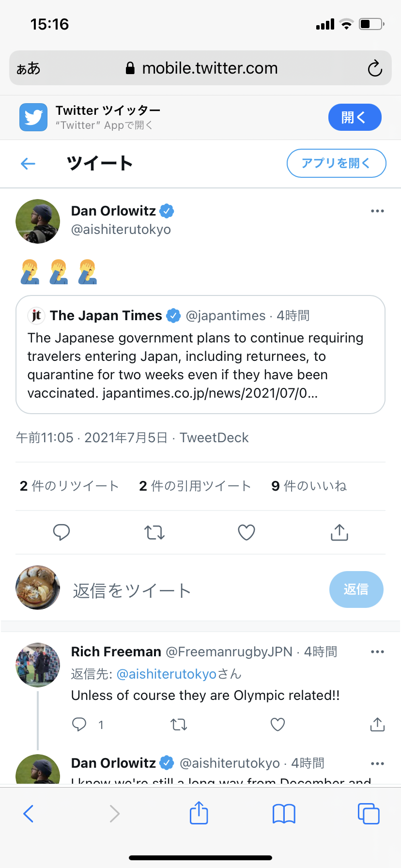This screenshot has height=868, width=401.
Task: Tap the blue 開く button in app banner
Action: tap(355, 117)
